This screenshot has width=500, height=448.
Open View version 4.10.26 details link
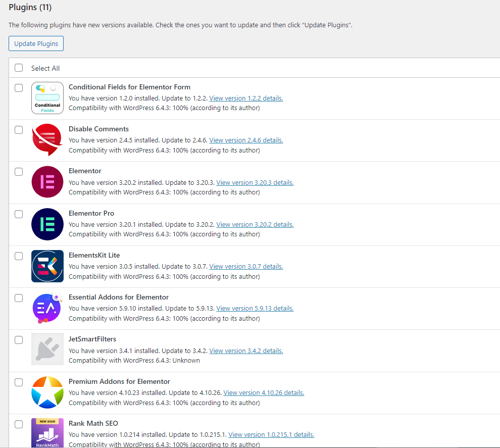[264, 392]
